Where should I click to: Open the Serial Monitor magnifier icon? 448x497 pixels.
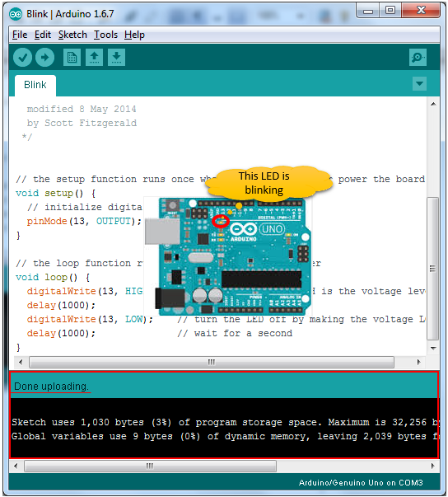pos(418,58)
